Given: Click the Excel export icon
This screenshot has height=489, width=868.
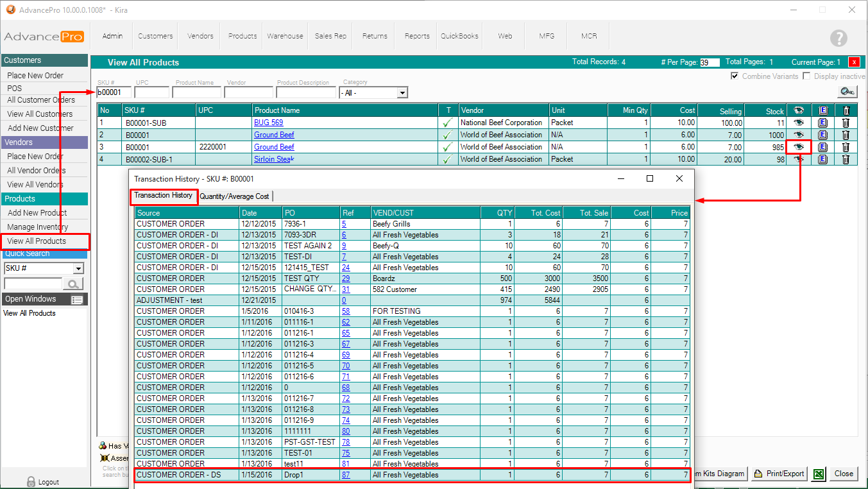Looking at the screenshot, I should point(819,474).
